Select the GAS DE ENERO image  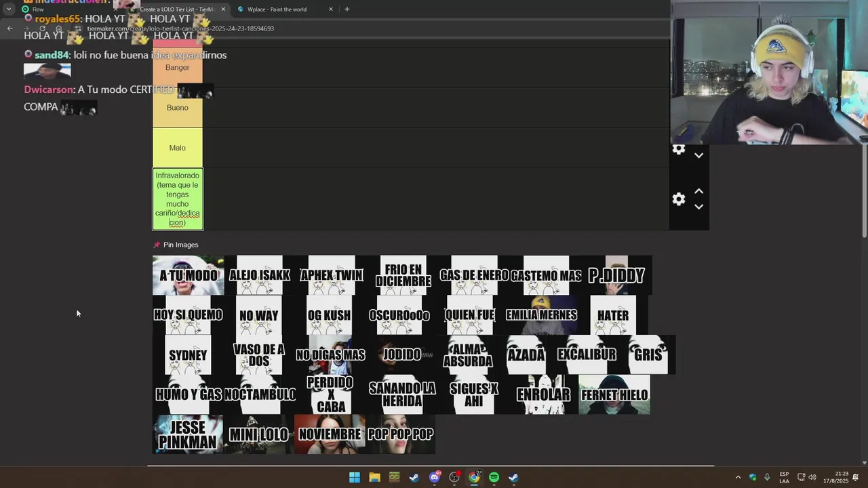(474, 275)
